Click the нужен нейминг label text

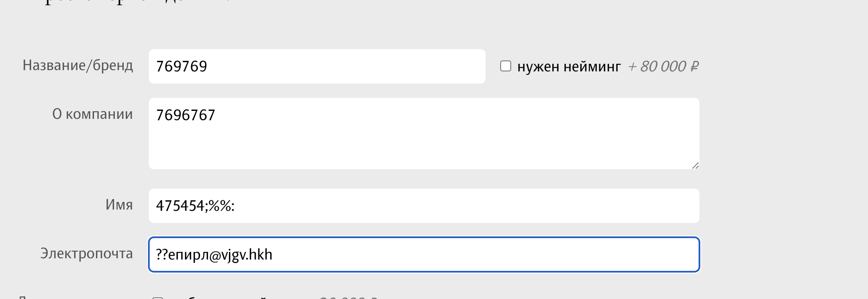tap(569, 67)
